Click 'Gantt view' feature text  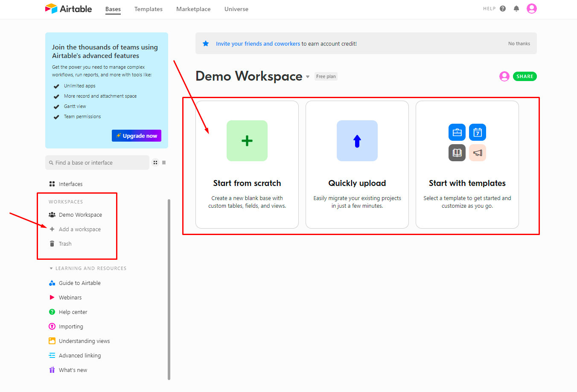tap(75, 106)
